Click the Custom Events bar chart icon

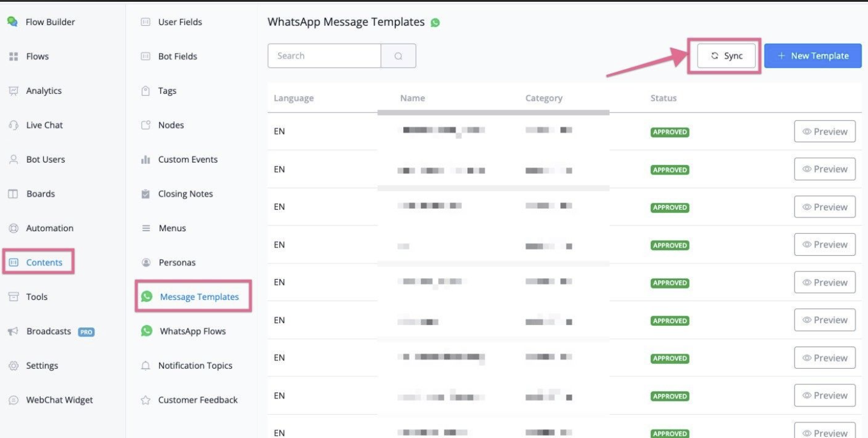[145, 160]
